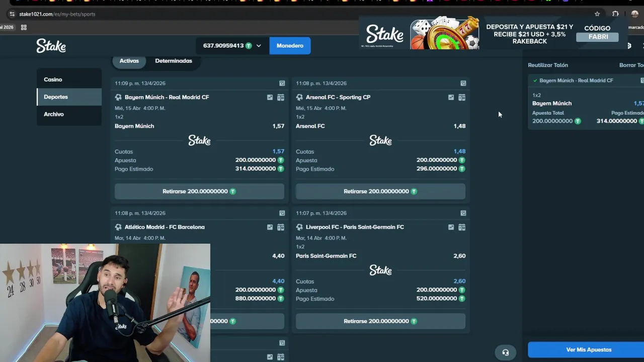
Task: Click Ver Mis Apuestas button
Action: click(587, 350)
